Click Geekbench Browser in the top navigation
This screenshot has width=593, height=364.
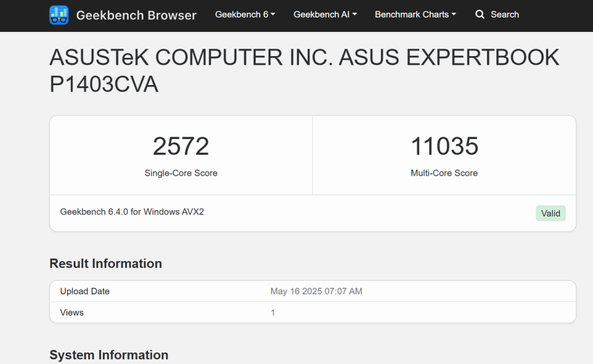tap(136, 16)
